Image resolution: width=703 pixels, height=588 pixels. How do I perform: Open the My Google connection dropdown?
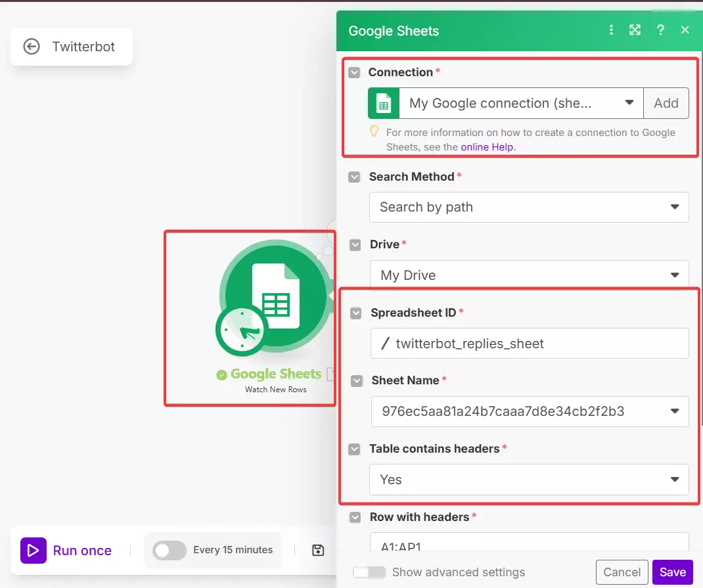click(521, 104)
